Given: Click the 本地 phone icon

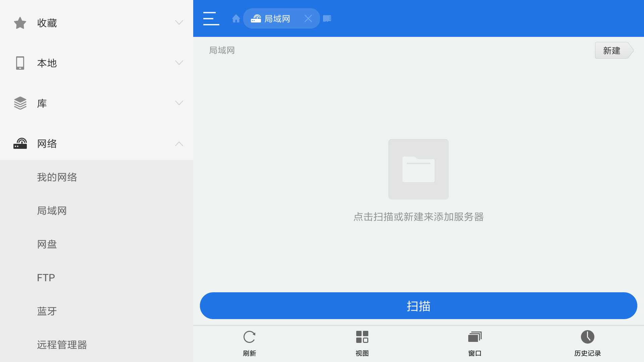Looking at the screenshot, I should (x=20, y=63).
